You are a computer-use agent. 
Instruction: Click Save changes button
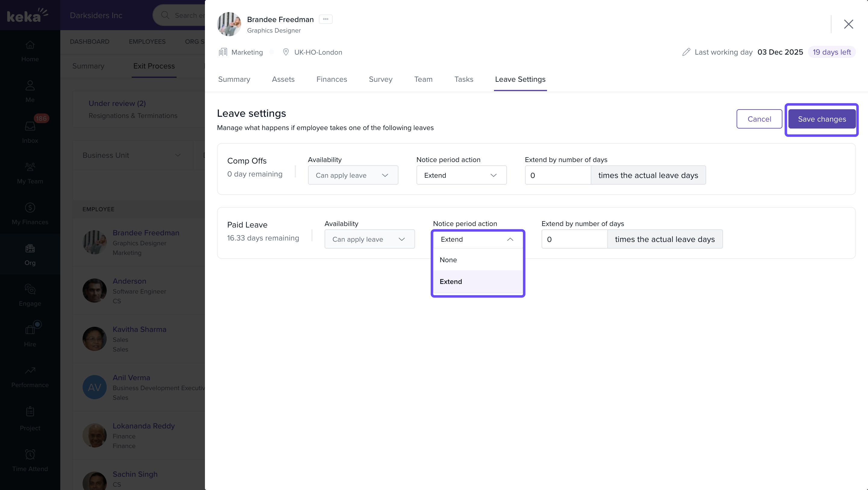point(822,119)
